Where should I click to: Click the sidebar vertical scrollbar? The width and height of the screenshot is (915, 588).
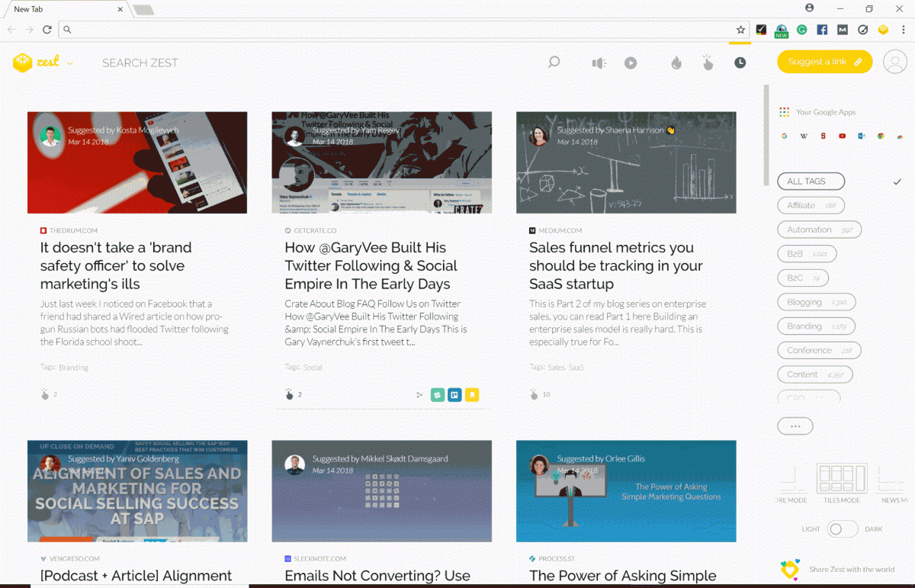click(x=766, y=135)
